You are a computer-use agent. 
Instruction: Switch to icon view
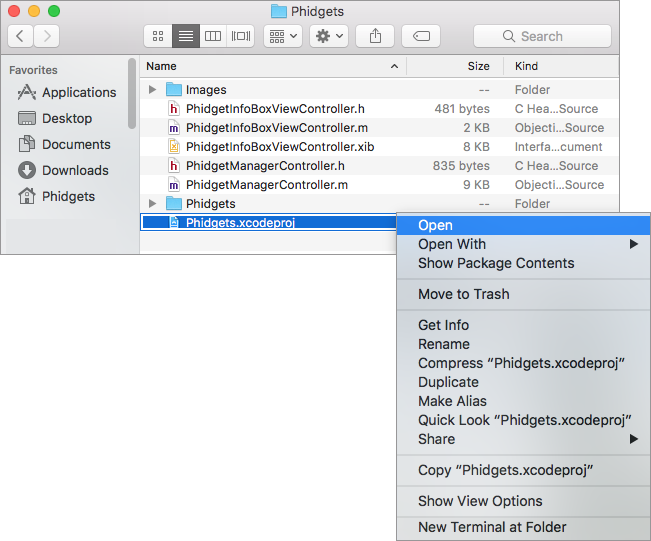[x=158, y=36]
